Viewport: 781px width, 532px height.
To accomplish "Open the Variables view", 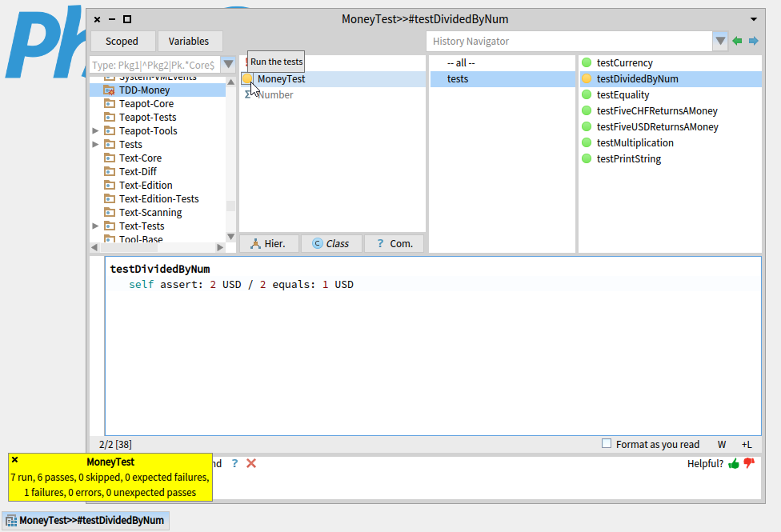I will [189, 42].
